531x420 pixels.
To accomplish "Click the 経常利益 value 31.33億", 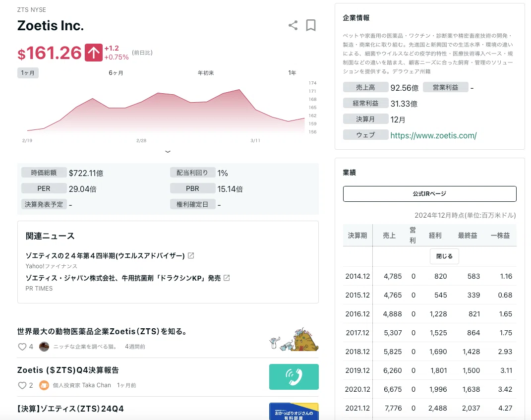I will 404,104.
